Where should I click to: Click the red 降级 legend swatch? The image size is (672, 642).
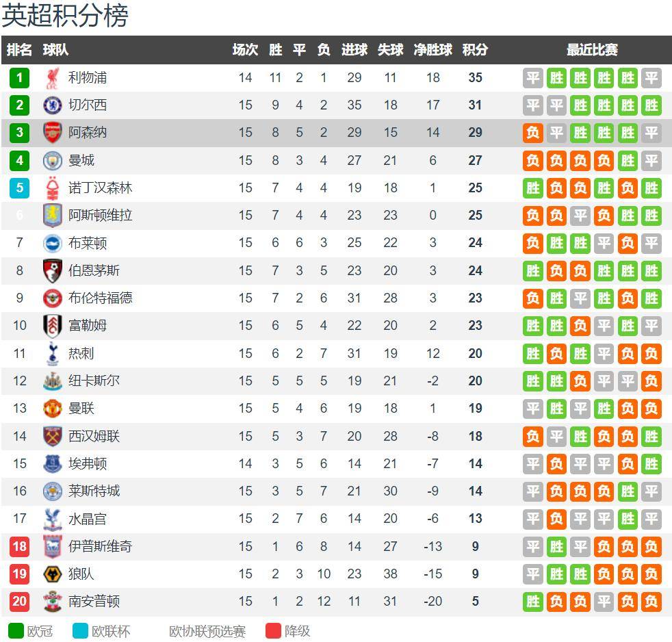(x=274, y=631)
